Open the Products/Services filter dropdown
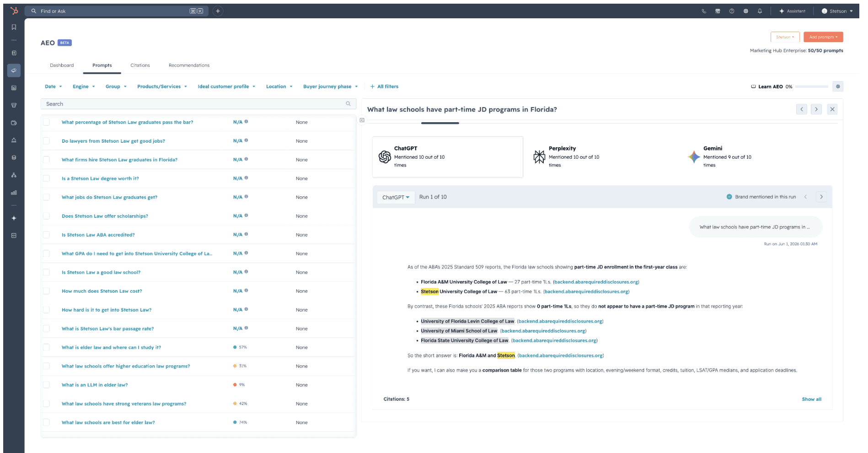Screen dimensions: 868x453 coord(162,86)
